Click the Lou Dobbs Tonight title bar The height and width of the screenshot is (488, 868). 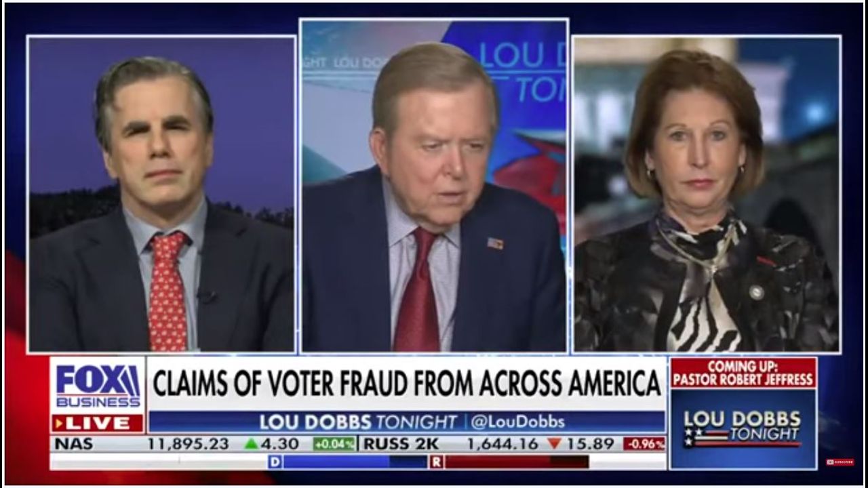407,422
